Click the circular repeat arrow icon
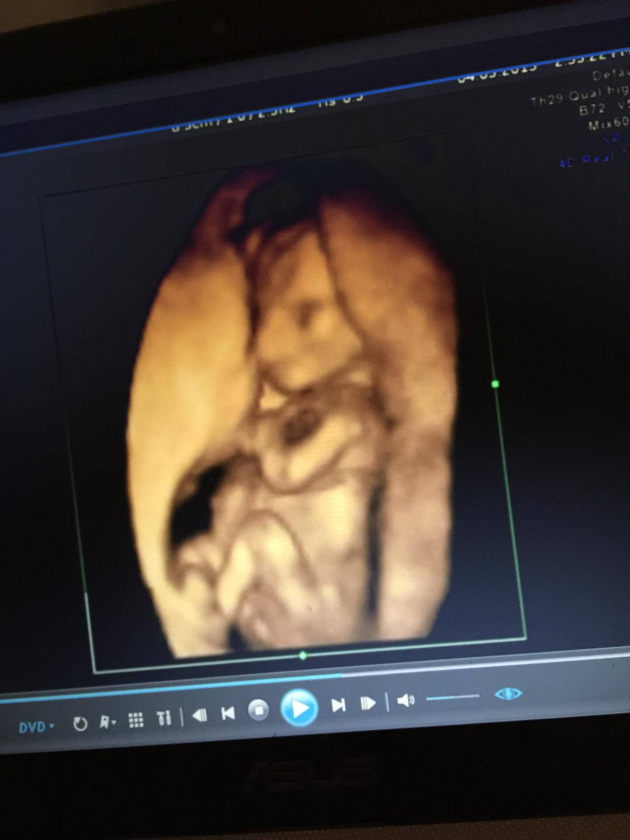The width and height of the screenshot is (630, 840). click(80, 724)
